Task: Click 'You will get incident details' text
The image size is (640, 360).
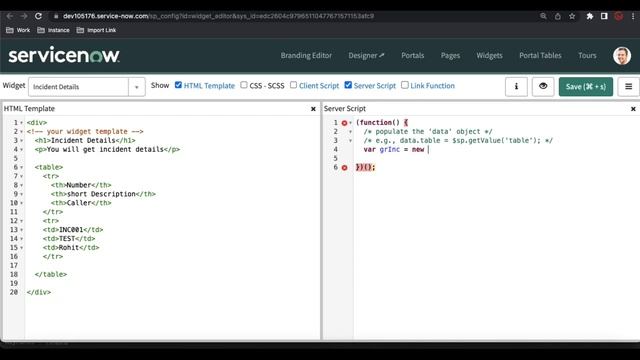Action: pyautogui.click(x=105, y=149)
